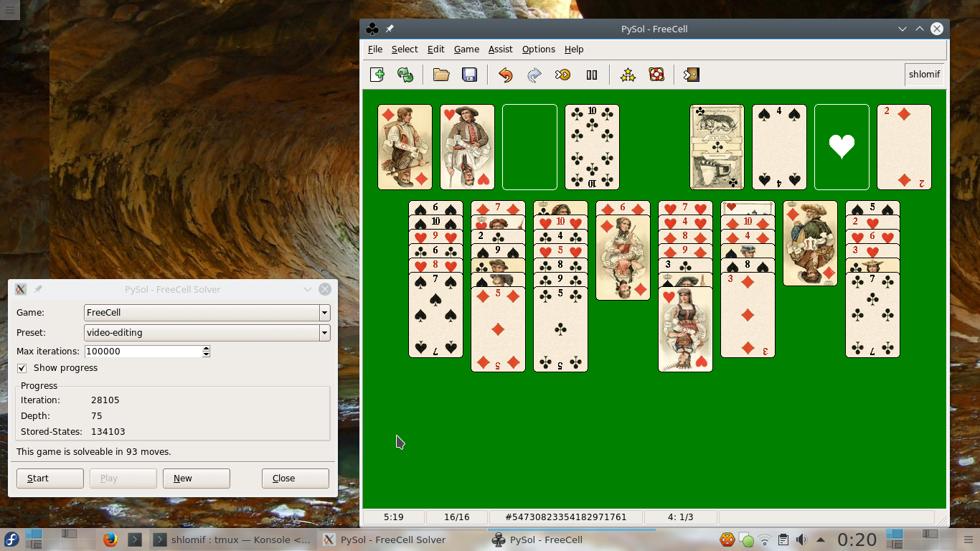
Task: Pin the PySol - FreeCell window
Action: [390, 29]
